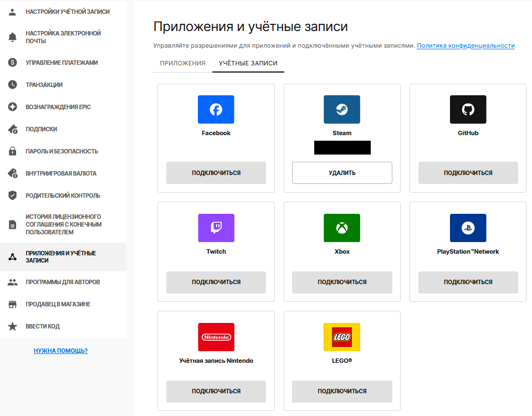This screenshot has height=416, width=532.
Task: Connect the PlayStation Network account
Action: coord(468,282)
